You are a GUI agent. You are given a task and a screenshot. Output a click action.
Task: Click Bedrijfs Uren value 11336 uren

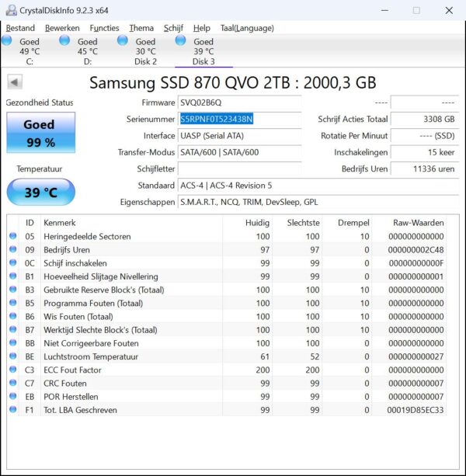coord(425,169)
